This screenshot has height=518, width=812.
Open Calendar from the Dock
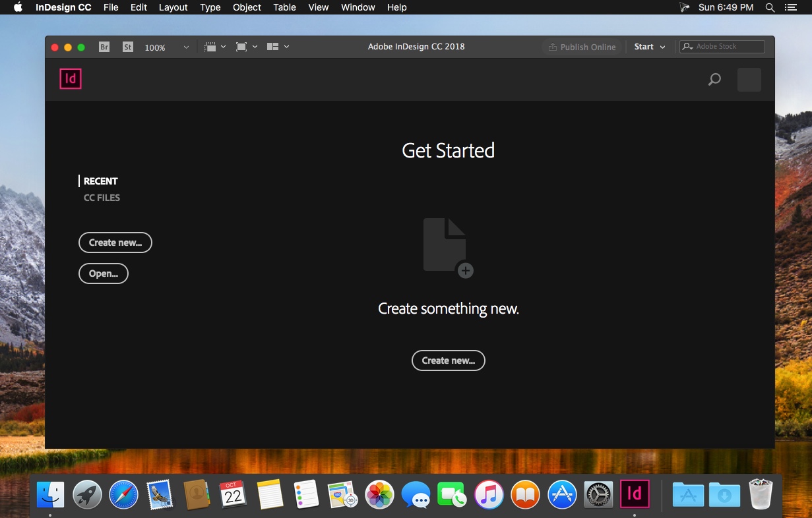point(233,494)
